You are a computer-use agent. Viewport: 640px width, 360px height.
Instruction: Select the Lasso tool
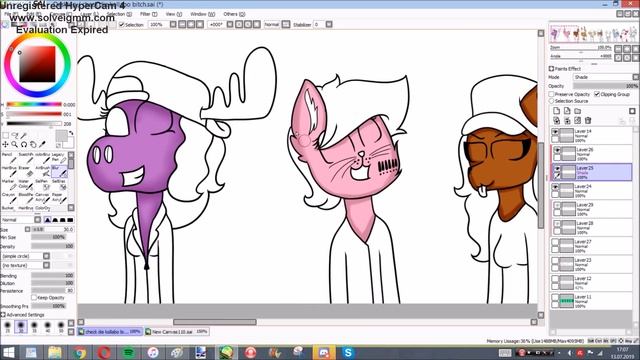click(15, 135)
